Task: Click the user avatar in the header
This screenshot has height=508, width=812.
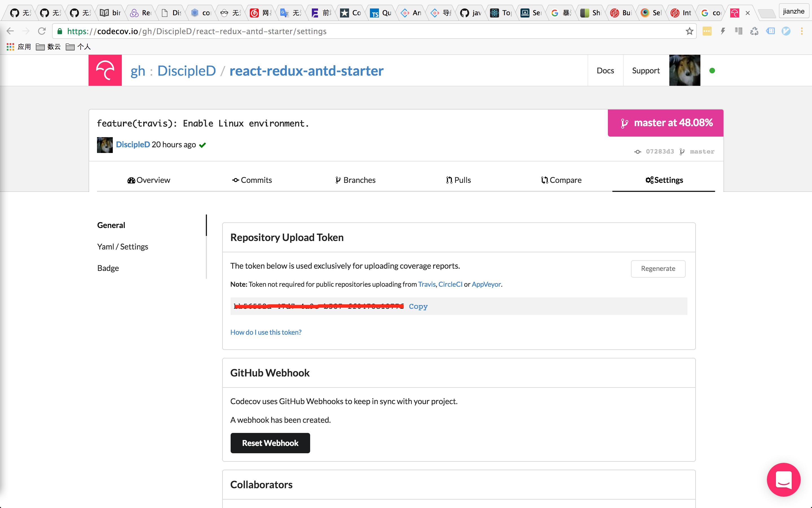Action: (685, 70)
